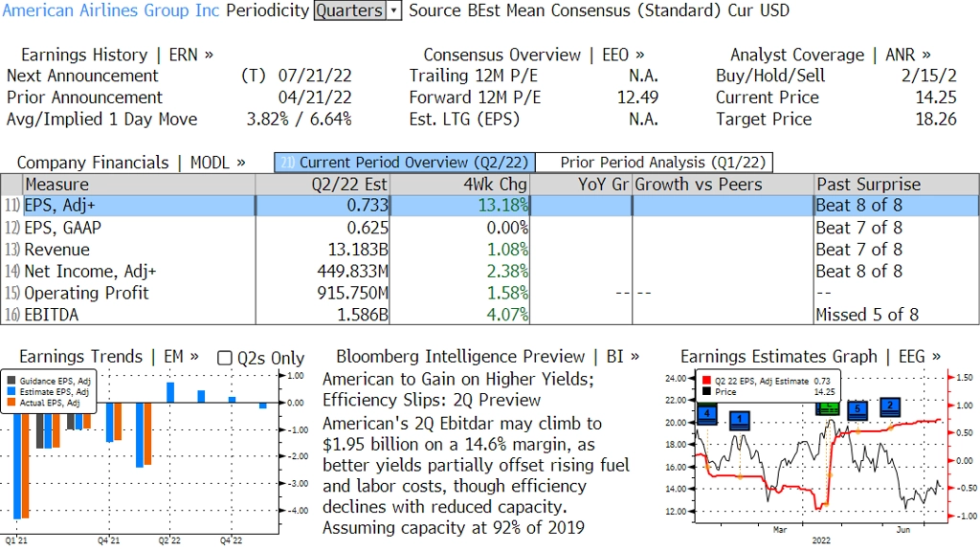The height and width of the screenshot is (549, 980).
Task: Open Analyst Coverage ANR link
Action: 830,55
